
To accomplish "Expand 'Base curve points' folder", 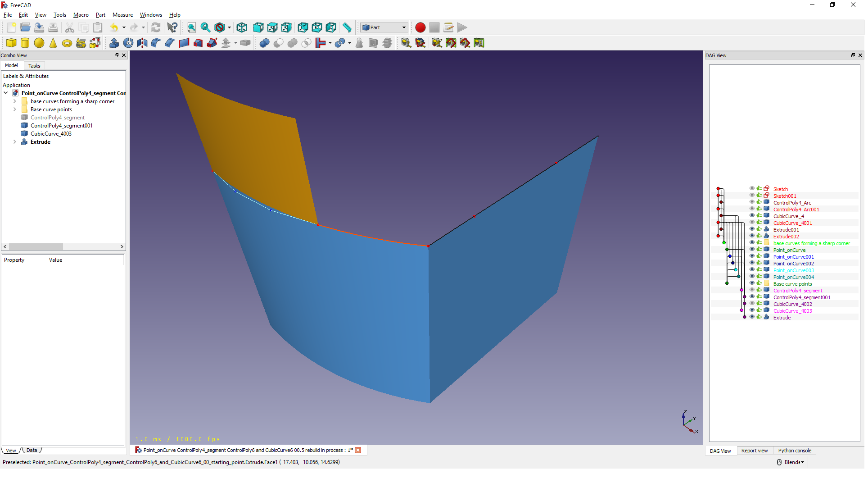I will coord(15,109).
